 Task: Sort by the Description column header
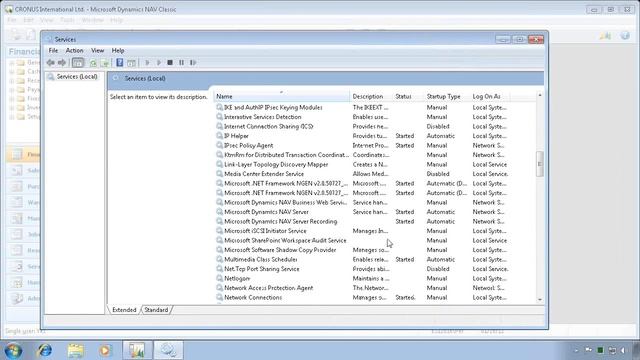(371, 96)
